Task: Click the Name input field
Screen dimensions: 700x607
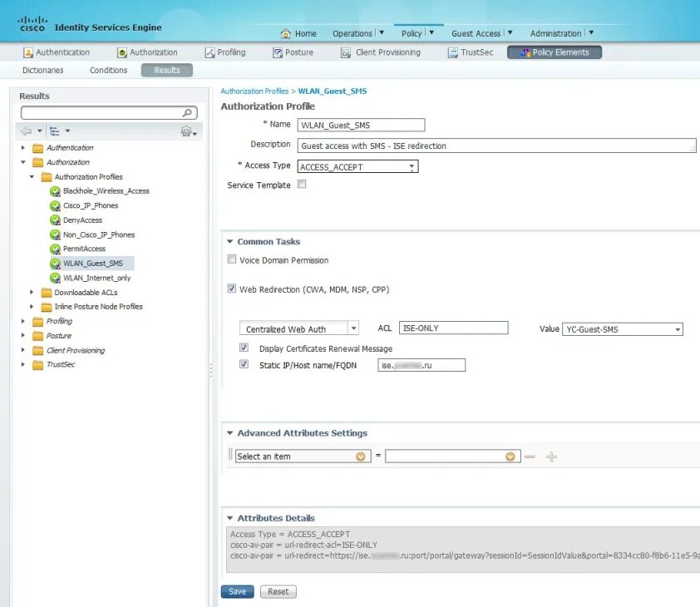Action: click(x=361, y=125)
